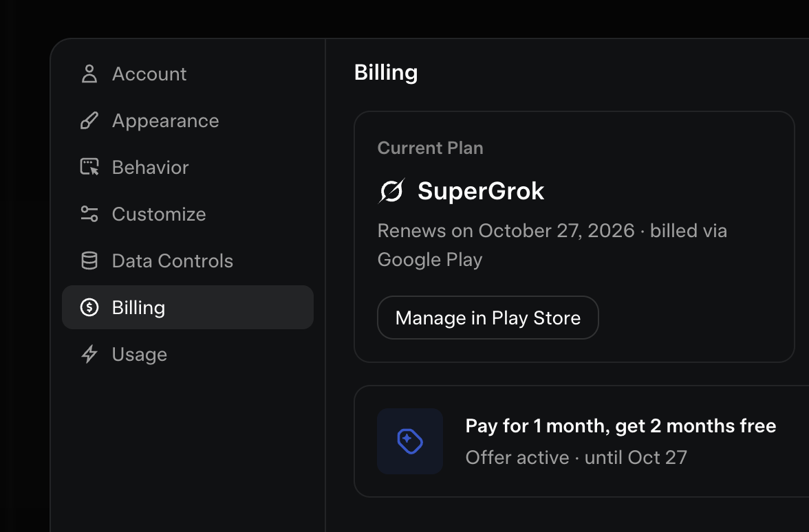Click 'Offer active · until Oct 27' text
The width and height of the screenshot is (809, 532).
(576, 457)
